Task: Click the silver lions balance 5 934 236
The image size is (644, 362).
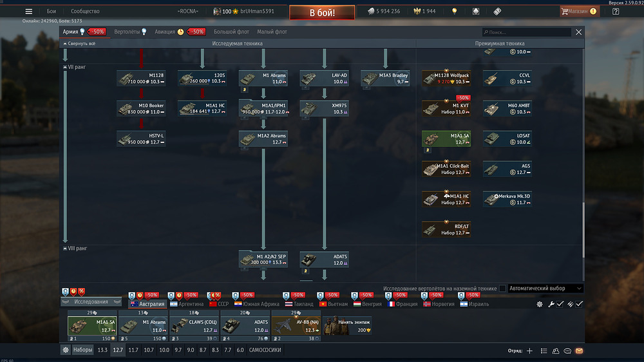Action: point(384,12)
